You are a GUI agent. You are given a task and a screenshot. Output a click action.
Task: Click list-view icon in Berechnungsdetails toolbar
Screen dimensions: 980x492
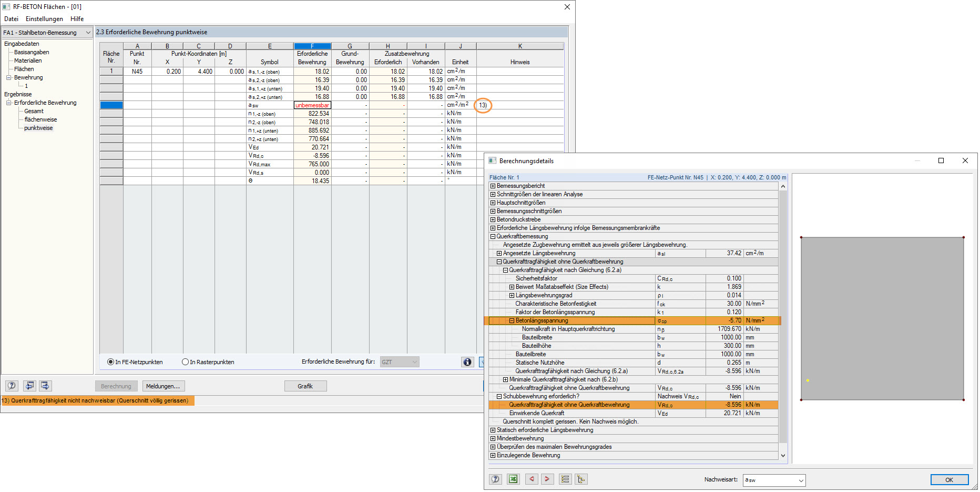(x=565, y=479)
